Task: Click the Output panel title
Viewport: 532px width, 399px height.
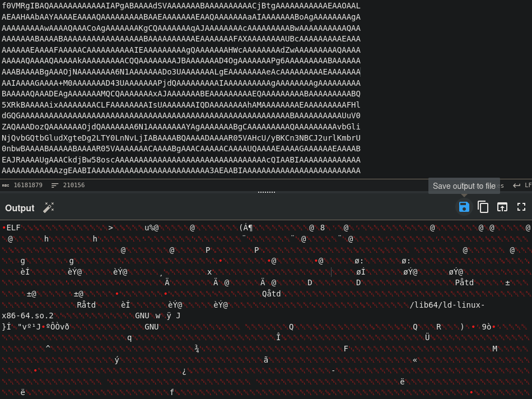Action: coord(20,208)
